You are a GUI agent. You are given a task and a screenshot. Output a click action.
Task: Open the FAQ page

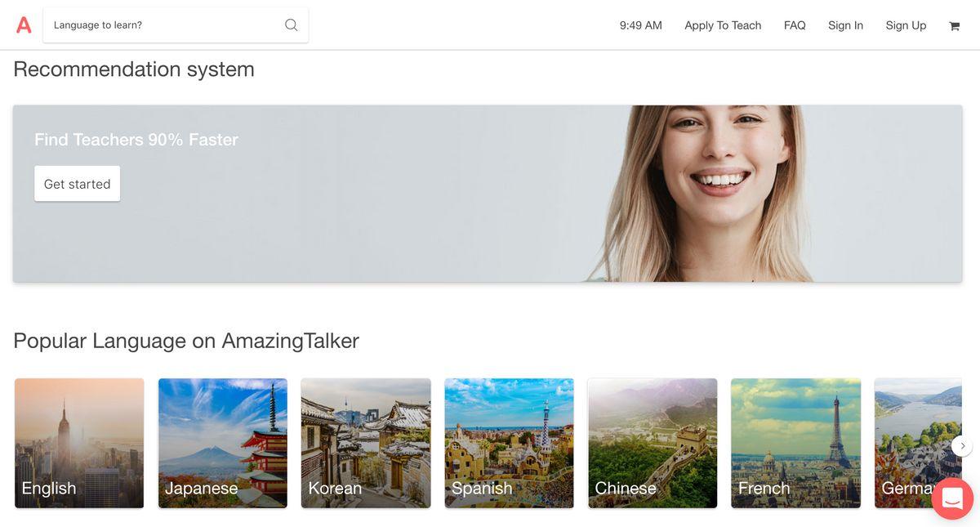point(795,25)
